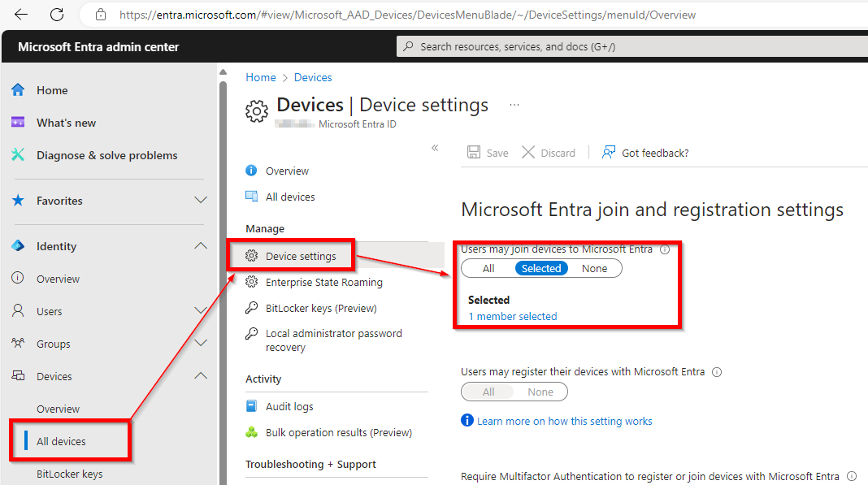
Task: Click the info icon next to Users may join devices
Action: pos(665,249)
